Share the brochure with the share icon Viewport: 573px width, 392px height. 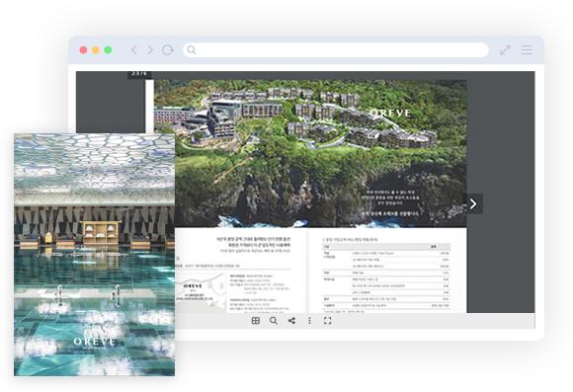[x=291, y=321]
